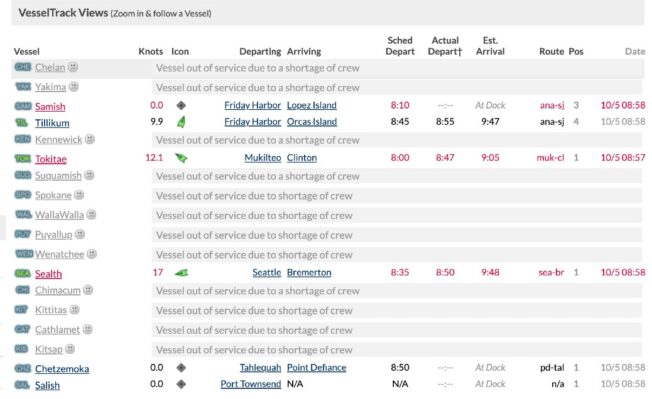Click the sad face icon beside Yakima

tap(74, 86)
